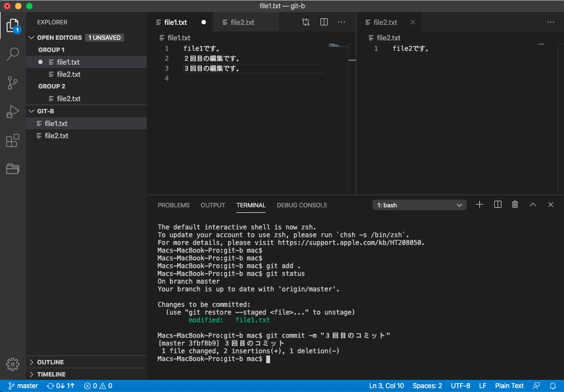
Task: Click the unsaved dot on the file1.txt tab
Action: coord(204,22)
